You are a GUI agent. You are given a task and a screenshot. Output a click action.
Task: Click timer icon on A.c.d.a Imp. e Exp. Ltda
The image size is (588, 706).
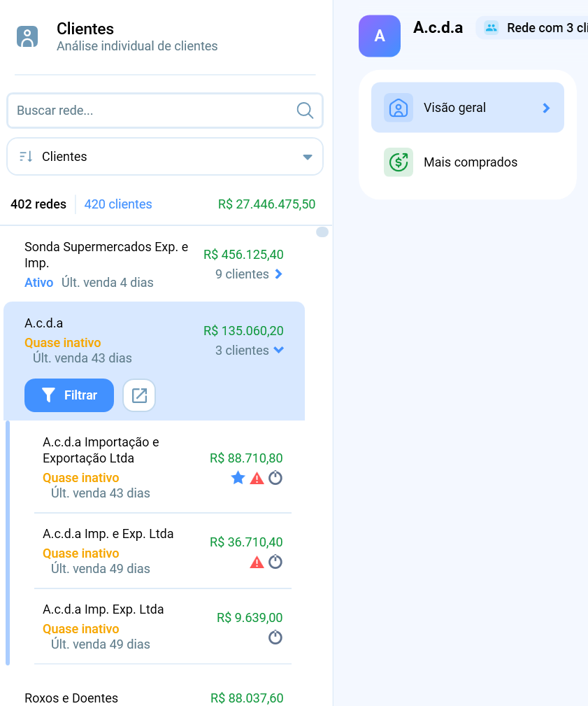click(275, 561)
